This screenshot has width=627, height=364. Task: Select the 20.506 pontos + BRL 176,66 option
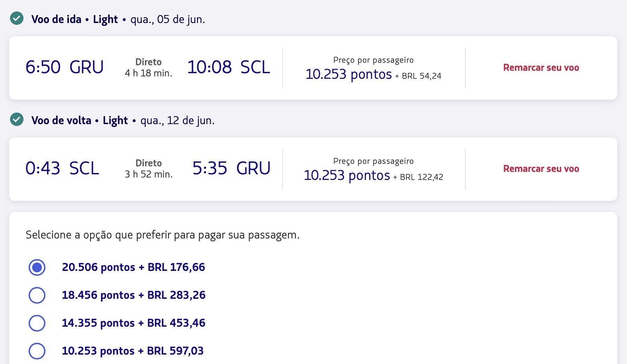37,267
